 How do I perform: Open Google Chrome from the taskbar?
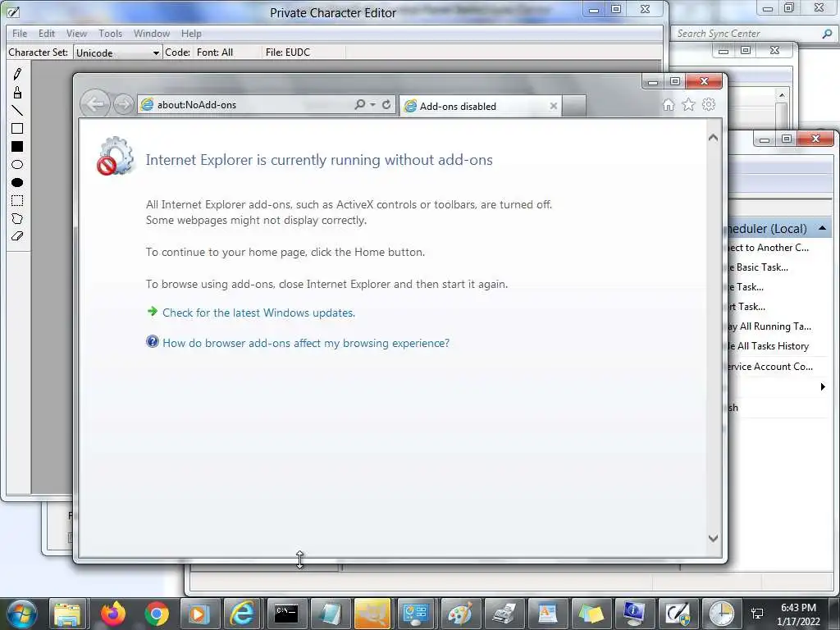click(x=157, y=614)
